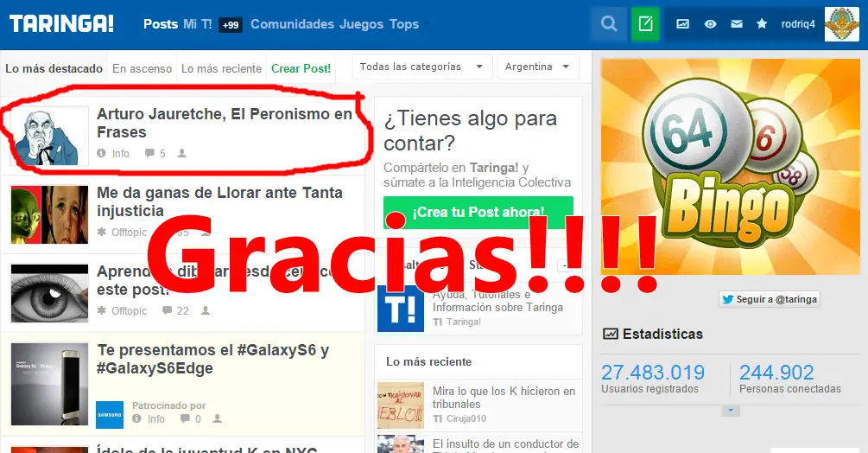This screenshot has width=868, height=453.
Task: Click the tribunales post thumbnail
Action: (401, 405)
